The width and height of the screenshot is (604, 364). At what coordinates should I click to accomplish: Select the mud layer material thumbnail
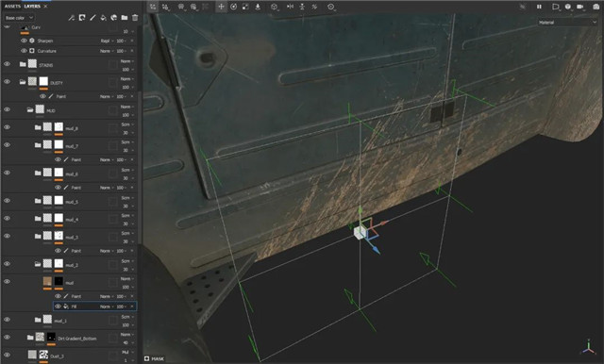point(47,281)
